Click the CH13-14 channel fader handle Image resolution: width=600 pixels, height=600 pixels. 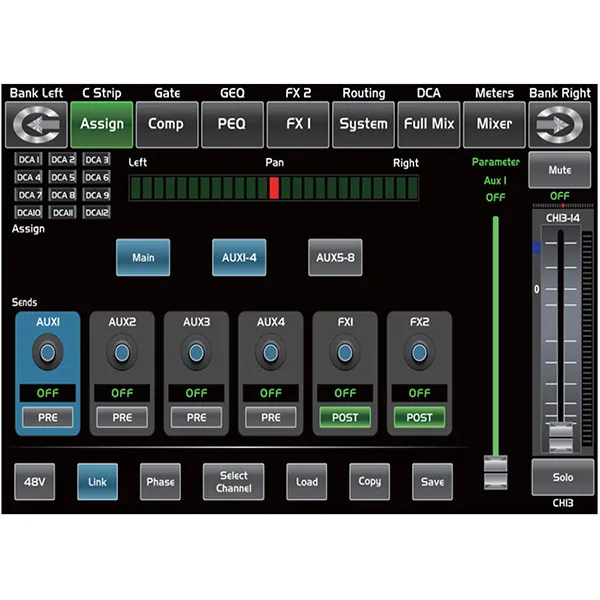[561, 437]
